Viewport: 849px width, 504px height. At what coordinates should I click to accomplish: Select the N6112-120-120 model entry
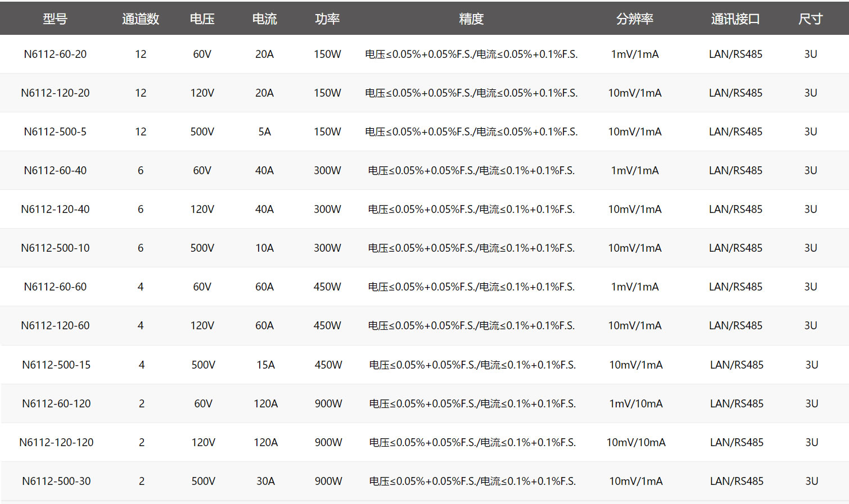click(x=56, y=443)
